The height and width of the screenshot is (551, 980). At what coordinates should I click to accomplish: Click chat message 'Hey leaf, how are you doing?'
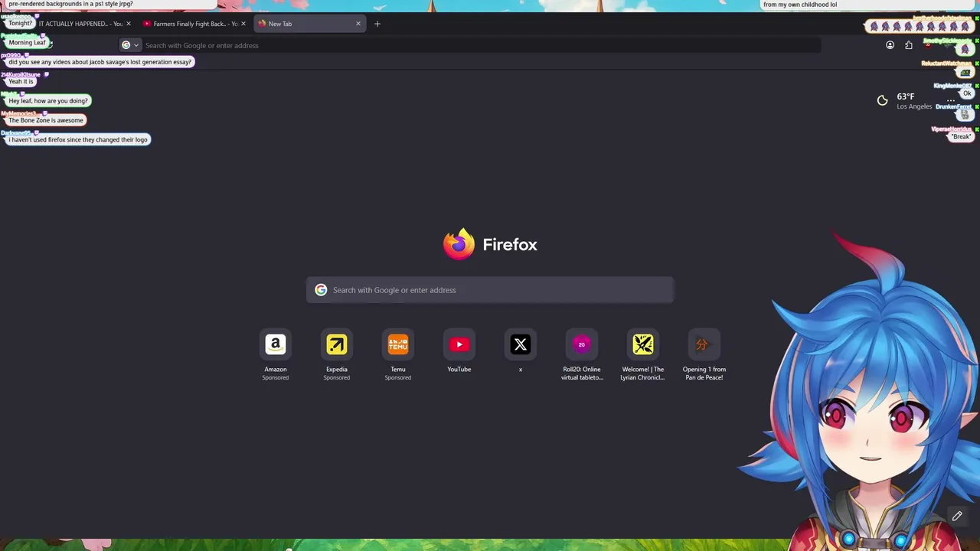click(x=48, y=100)
